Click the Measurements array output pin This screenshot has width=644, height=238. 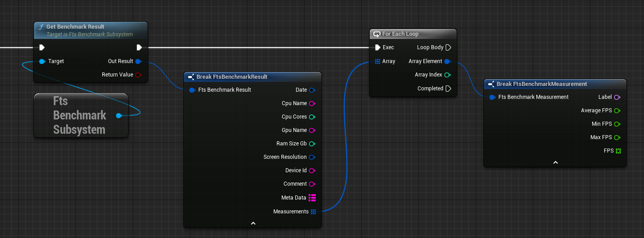313,212
